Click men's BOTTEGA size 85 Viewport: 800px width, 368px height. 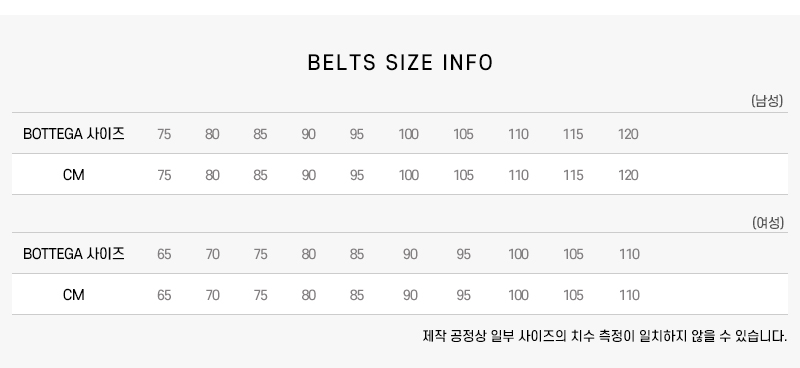click(260, 134)
